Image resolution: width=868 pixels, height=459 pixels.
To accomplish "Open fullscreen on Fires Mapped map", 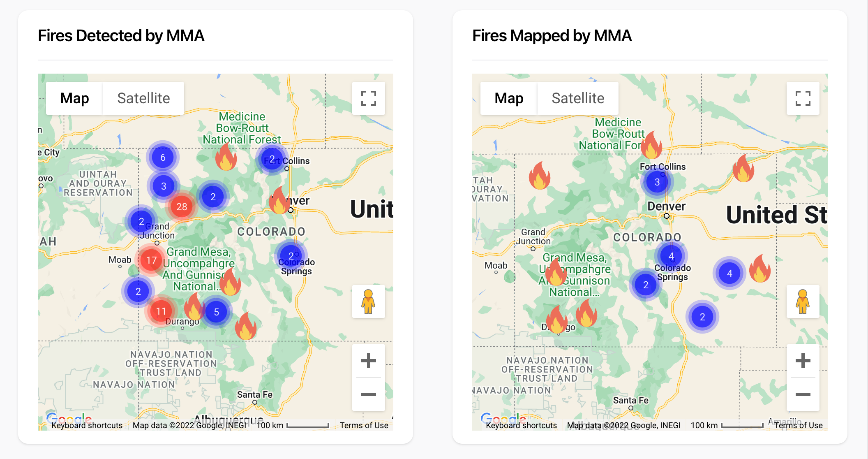I will click(803, 98).
